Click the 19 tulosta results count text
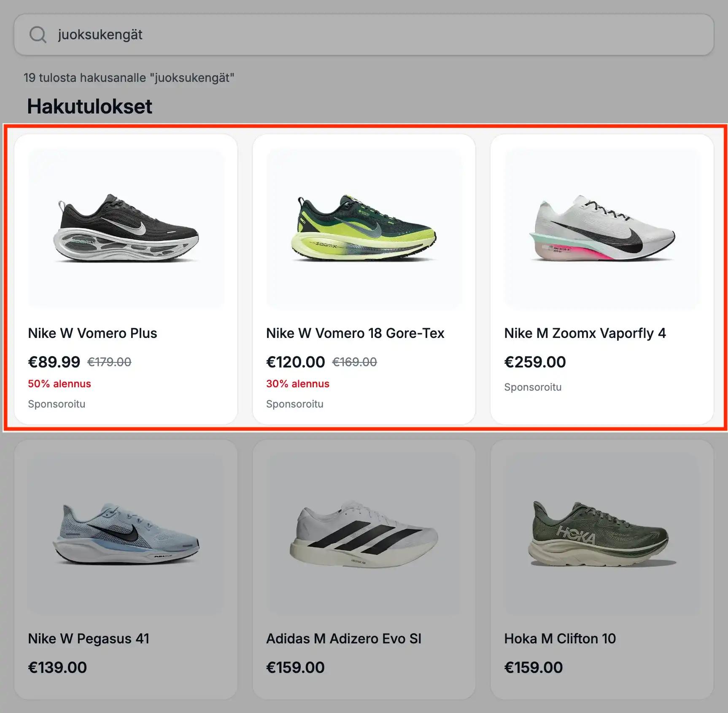 point(129,78)
